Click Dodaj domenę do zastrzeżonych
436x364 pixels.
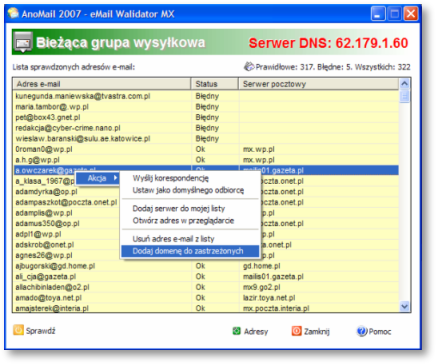190,251
